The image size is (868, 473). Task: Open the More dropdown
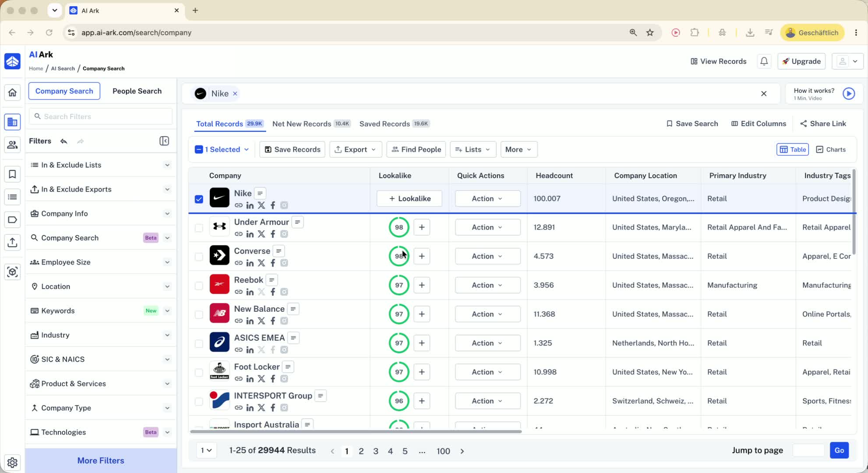519,149
